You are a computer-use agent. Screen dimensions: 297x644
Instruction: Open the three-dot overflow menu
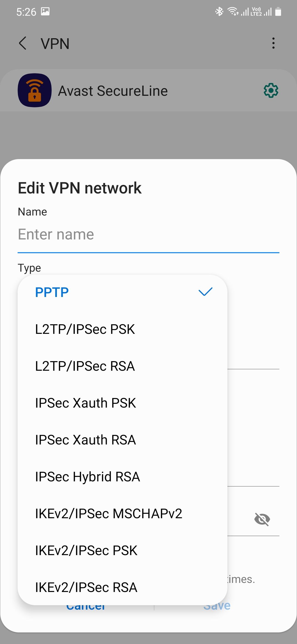[x=273, y=43]
